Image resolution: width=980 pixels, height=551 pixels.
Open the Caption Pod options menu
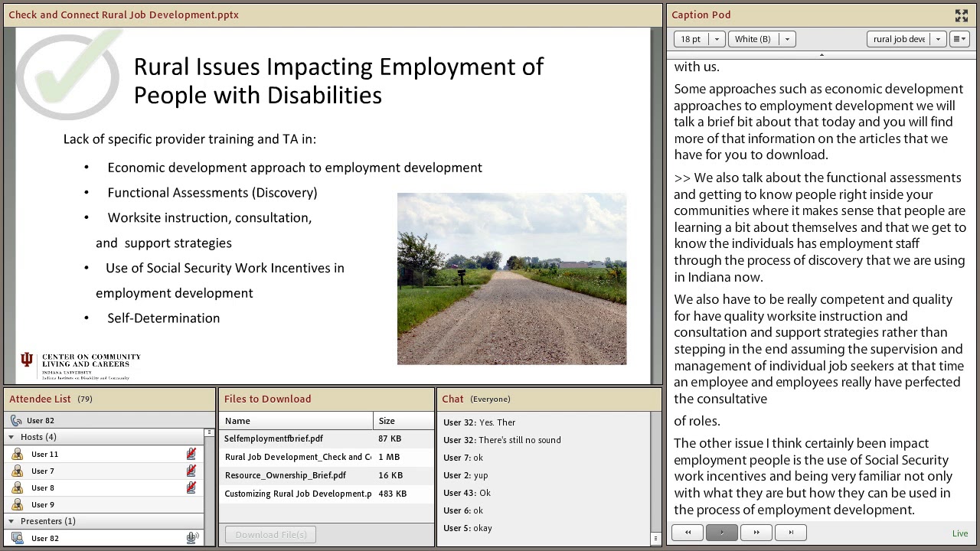coord(960,39)
